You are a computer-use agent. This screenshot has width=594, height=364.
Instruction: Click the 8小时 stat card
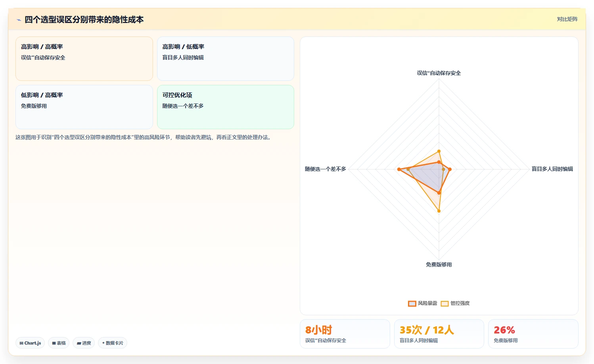click(345, 334)
